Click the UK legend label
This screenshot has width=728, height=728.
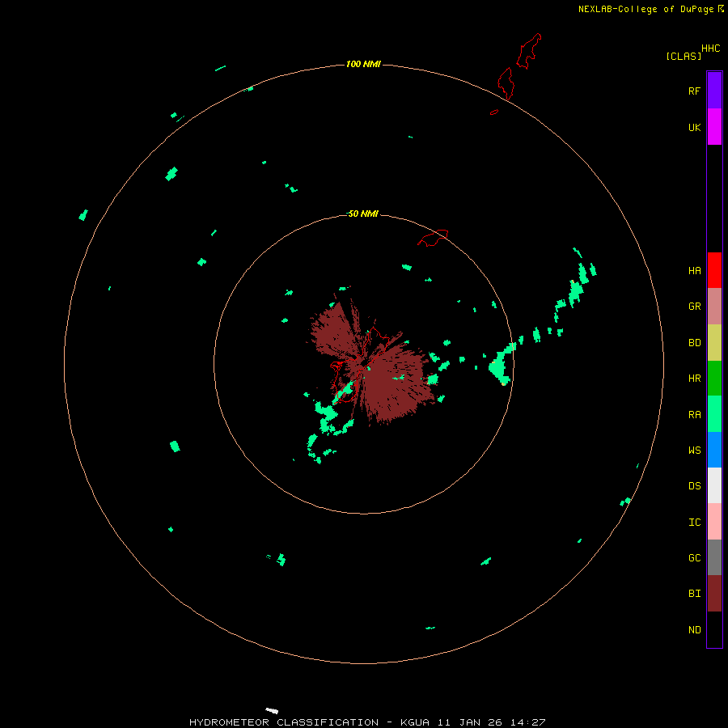(694, 127)
